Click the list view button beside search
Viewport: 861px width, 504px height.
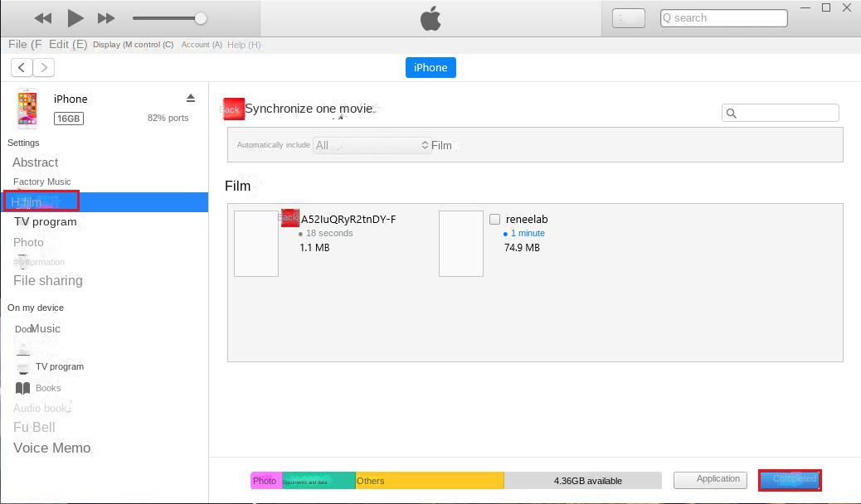click(628, 18)
